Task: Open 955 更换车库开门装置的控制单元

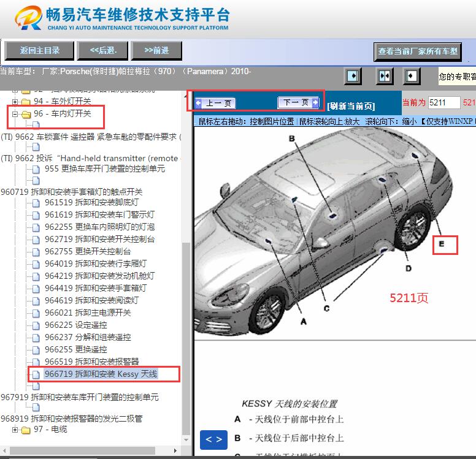Action: [105, 169]
